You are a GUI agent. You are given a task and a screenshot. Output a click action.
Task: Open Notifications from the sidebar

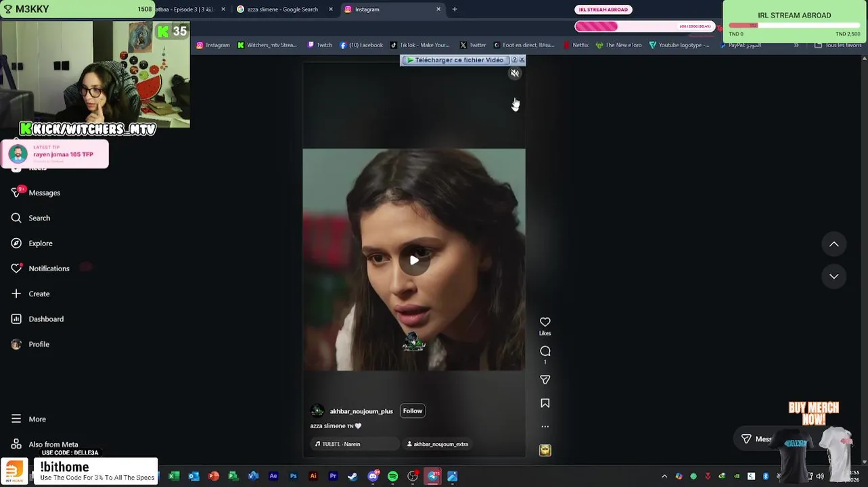coord(40,269)
